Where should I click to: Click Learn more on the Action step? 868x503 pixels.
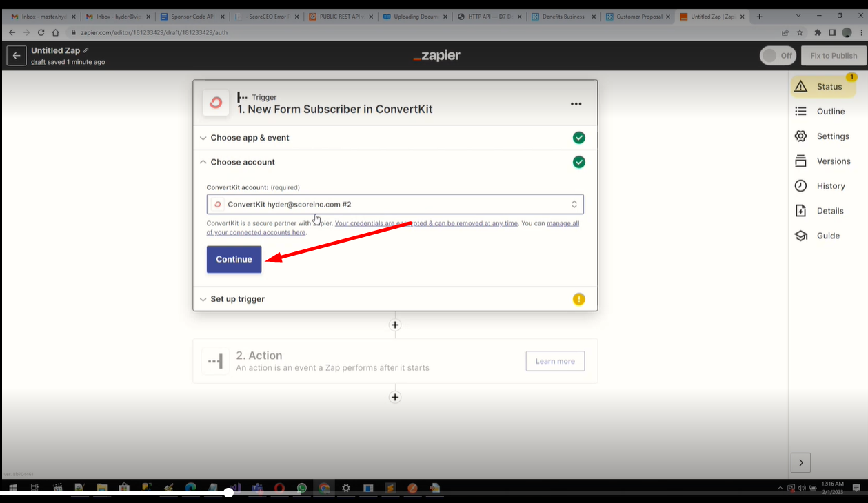[x=555, y=361]
